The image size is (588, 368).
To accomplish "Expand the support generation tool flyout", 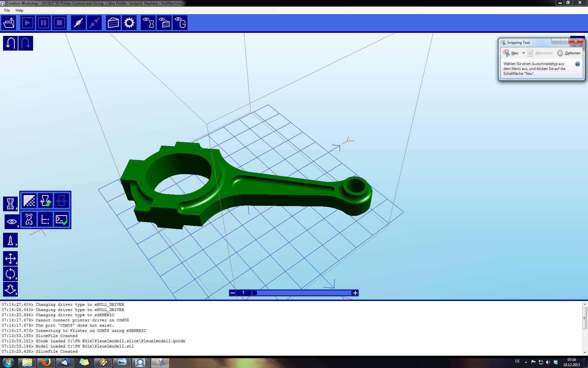I will (x=10, y=240).
